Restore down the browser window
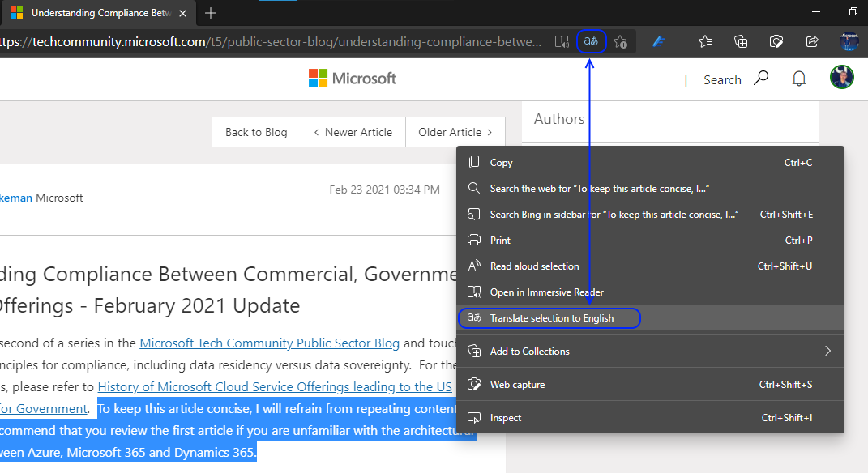The image size is (868, 473). tap(853, 11)
